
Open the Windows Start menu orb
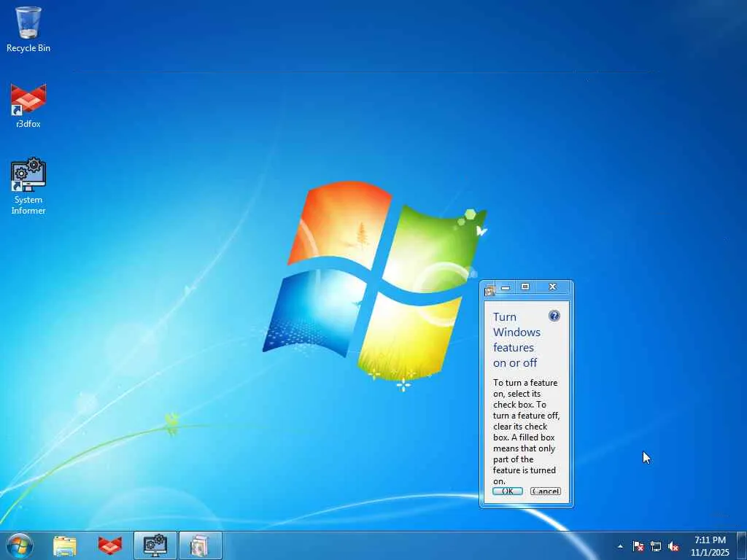[20, 545]
